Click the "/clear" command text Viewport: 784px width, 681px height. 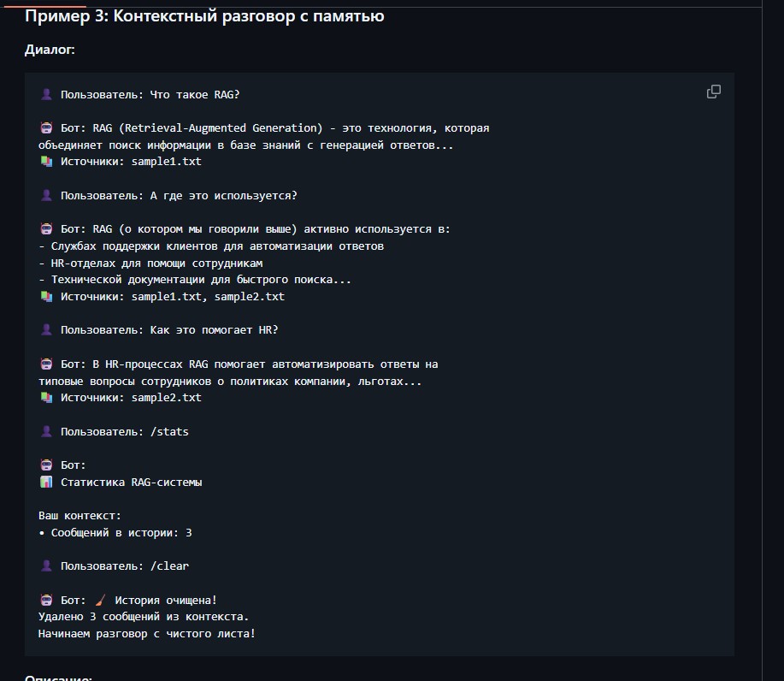tap(169, 566)
